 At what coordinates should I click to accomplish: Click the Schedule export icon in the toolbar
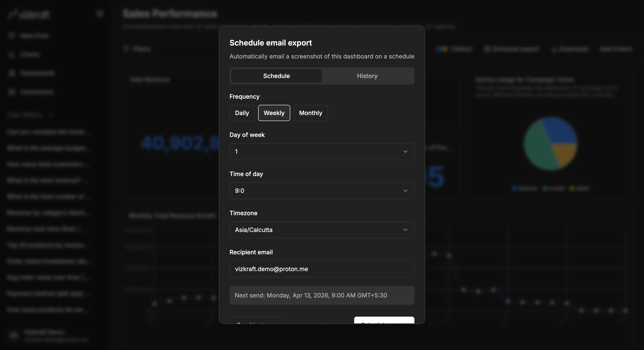[x=512, y=49]
